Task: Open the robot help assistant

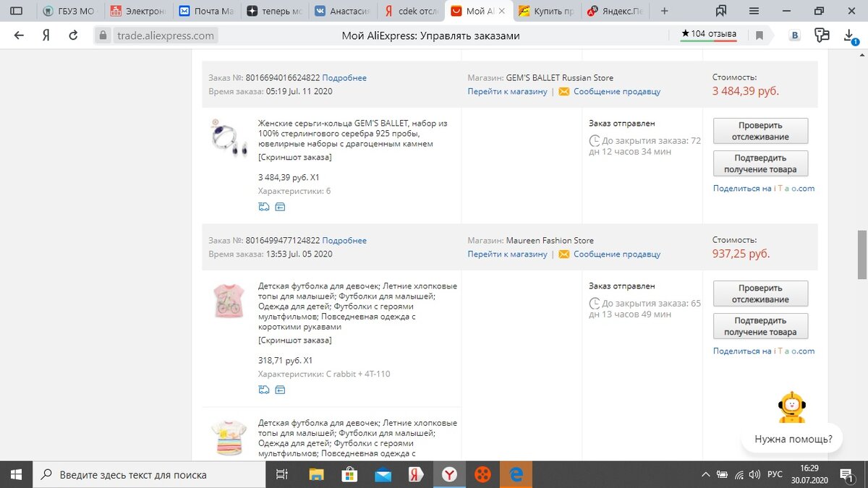Action: click(x=792, y=407)
